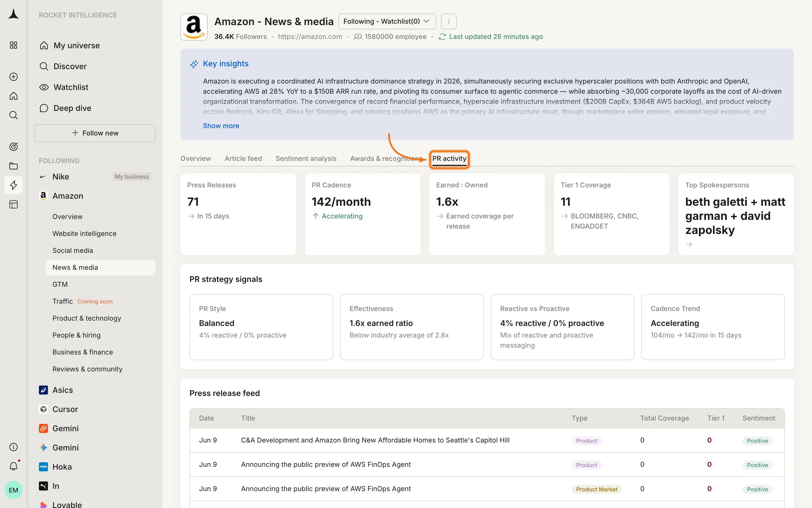Click the plus circle icon in the rail
812x508 pixels.
click(x=14, y=76)
